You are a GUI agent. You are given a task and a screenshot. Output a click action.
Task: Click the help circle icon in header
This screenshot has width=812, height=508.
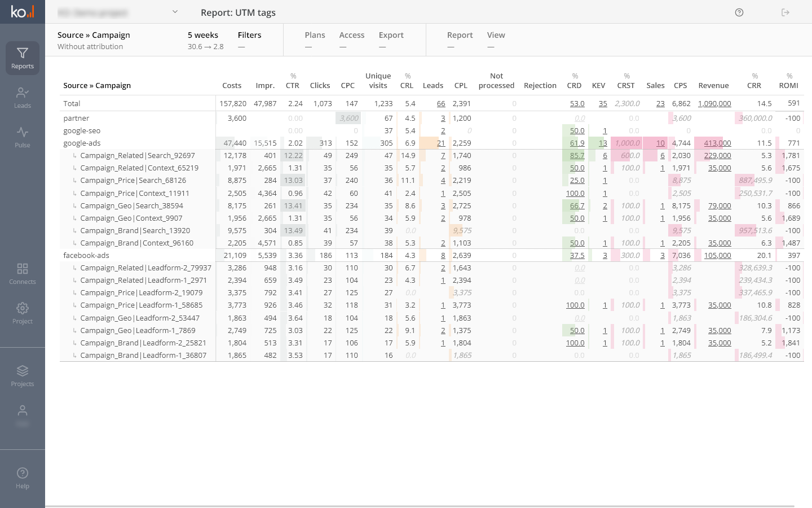tap(739, 12)
